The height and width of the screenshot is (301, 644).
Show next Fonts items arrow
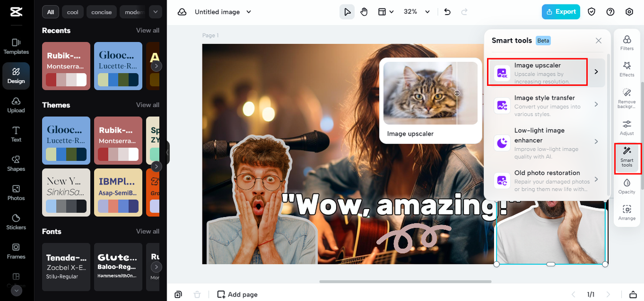click(x=156, y=267)
